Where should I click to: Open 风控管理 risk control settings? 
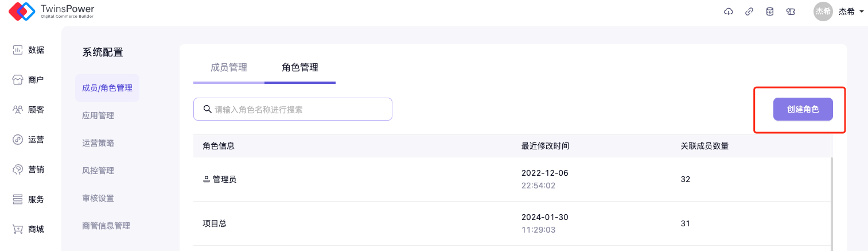98,171
